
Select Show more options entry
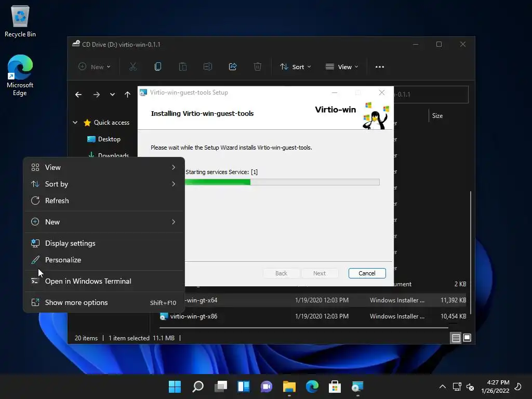pyautogui.click(x=104, y=303)
